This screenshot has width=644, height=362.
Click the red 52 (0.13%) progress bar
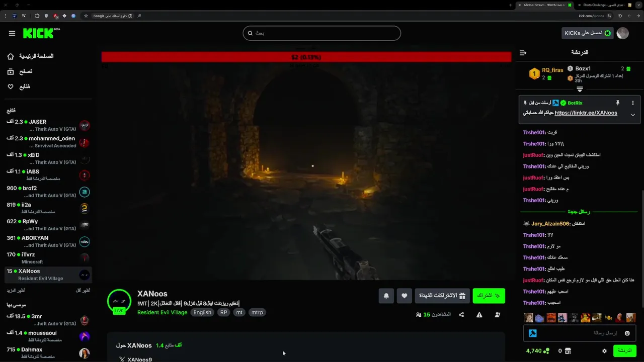coord(306,57)
